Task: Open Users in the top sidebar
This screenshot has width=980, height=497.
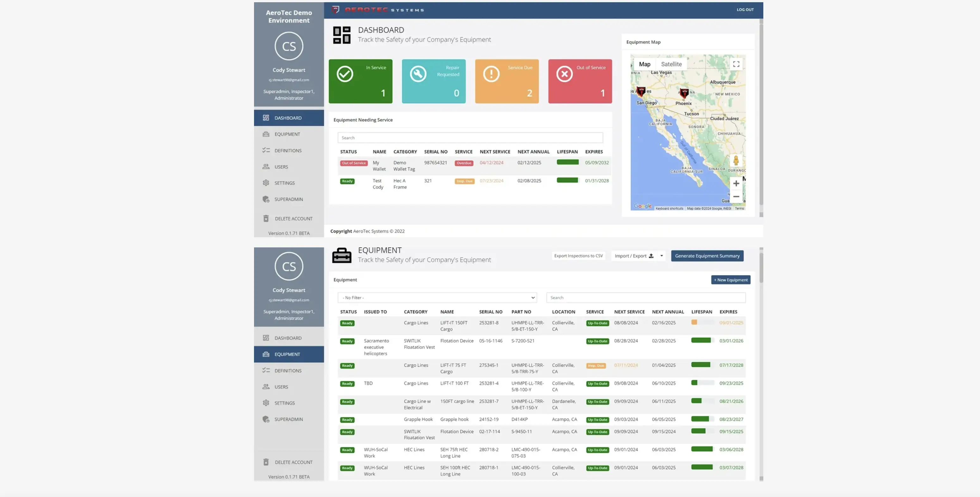Action: tap(289, 167)
